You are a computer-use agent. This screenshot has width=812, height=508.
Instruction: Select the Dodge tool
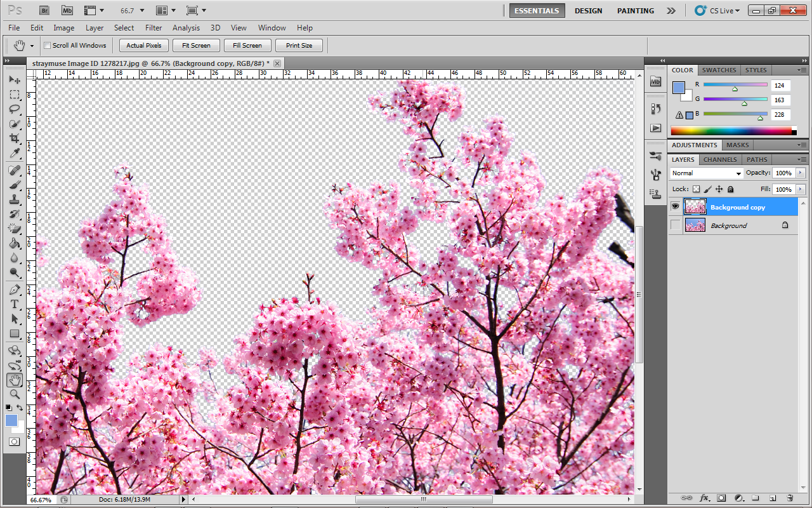[15, 272]
